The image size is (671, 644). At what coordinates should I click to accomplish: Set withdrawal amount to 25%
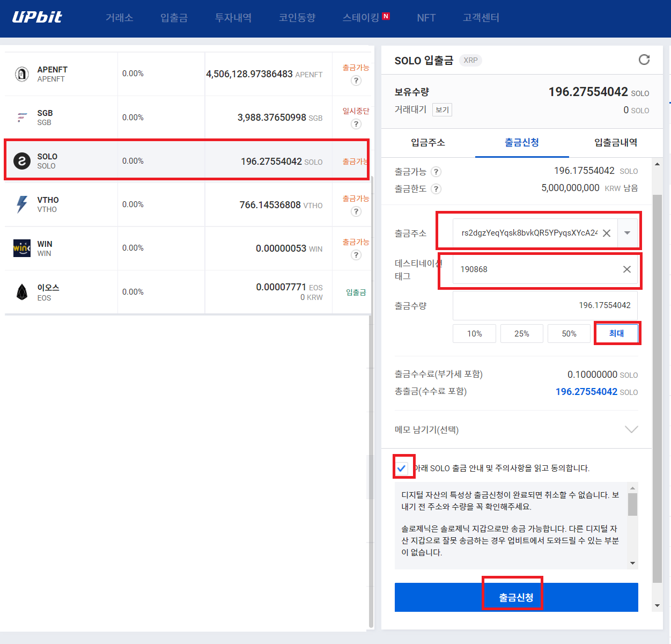(x=522, y=333)
